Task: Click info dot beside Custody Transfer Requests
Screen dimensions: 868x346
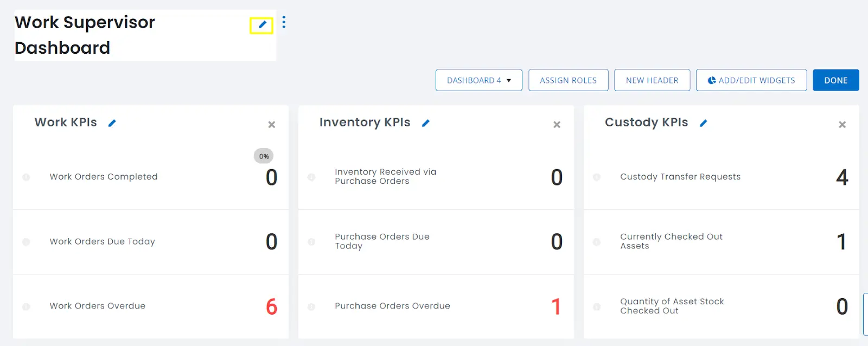Action: (x=597, y=177)
